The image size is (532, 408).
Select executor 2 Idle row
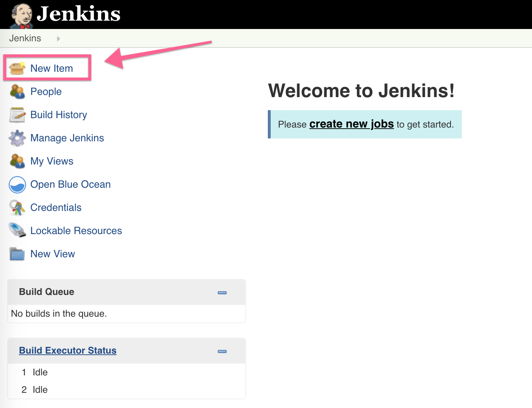(127, 390)
